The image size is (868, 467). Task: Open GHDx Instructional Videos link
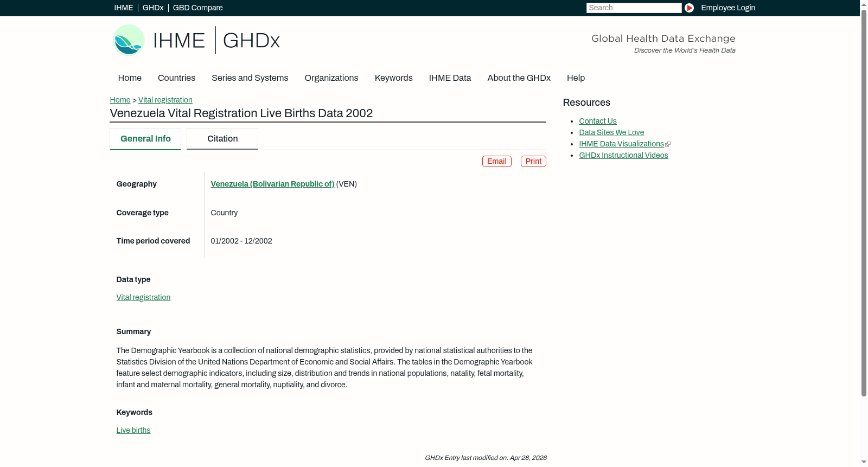coord(623,156)
